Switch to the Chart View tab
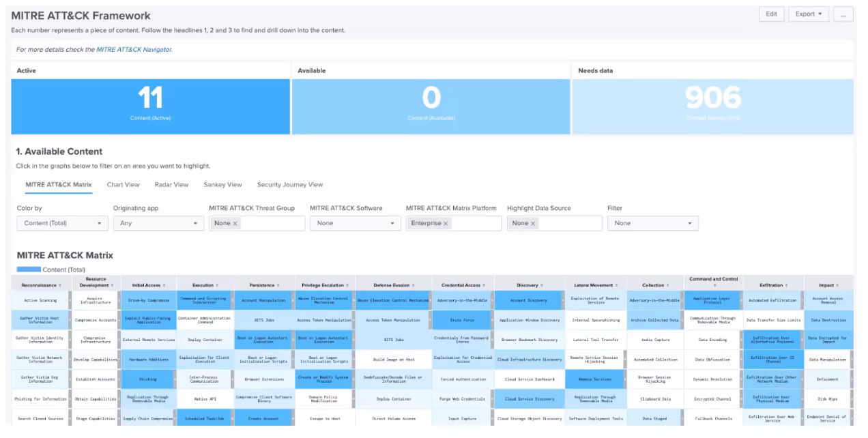The image size is (868, 438). 123,185
